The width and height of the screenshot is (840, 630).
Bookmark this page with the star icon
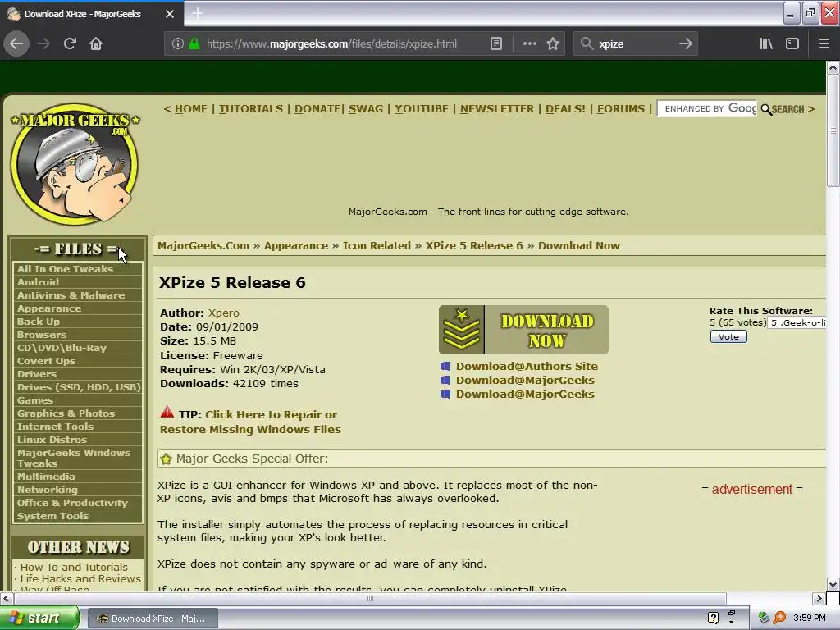pyautogui.click(x=553, y=43)
